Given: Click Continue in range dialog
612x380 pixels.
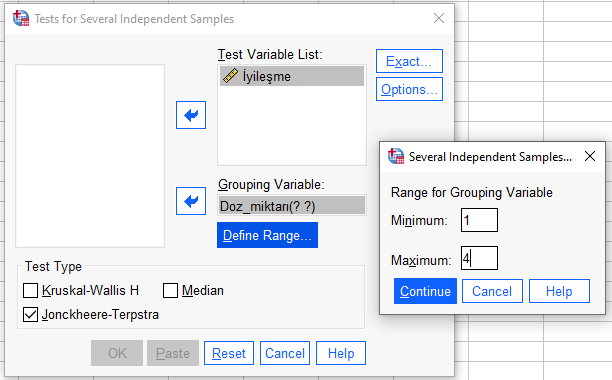Looking at the screenshot, I should pos(425,291).
